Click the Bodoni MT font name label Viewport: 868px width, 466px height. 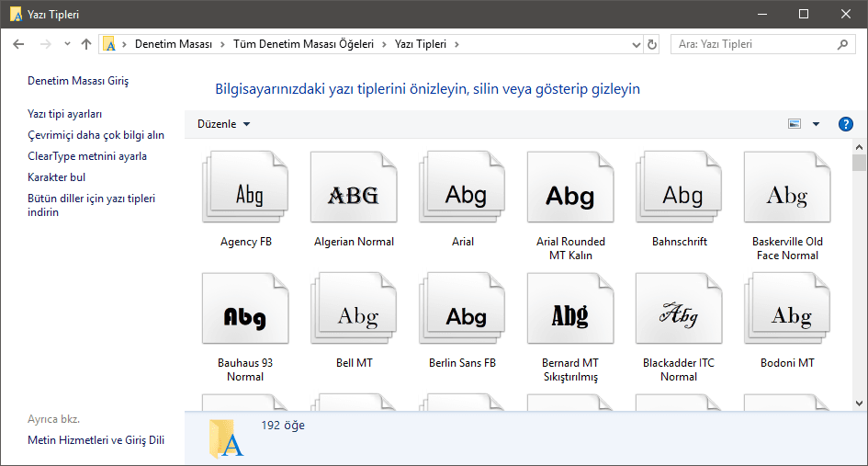pos(787,363)
